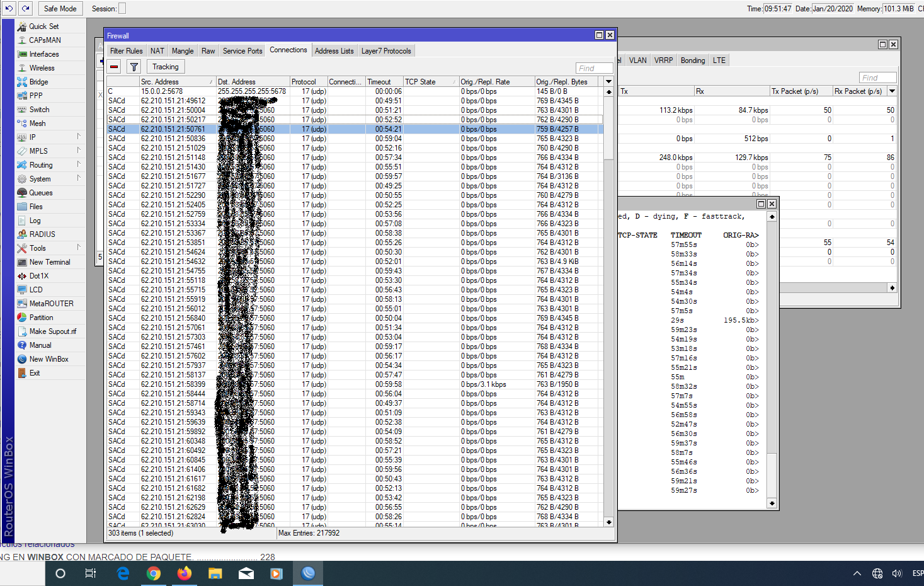Click the redo arrow icon
This screenshot has height=586, width=924.
[x=25, y=8]
